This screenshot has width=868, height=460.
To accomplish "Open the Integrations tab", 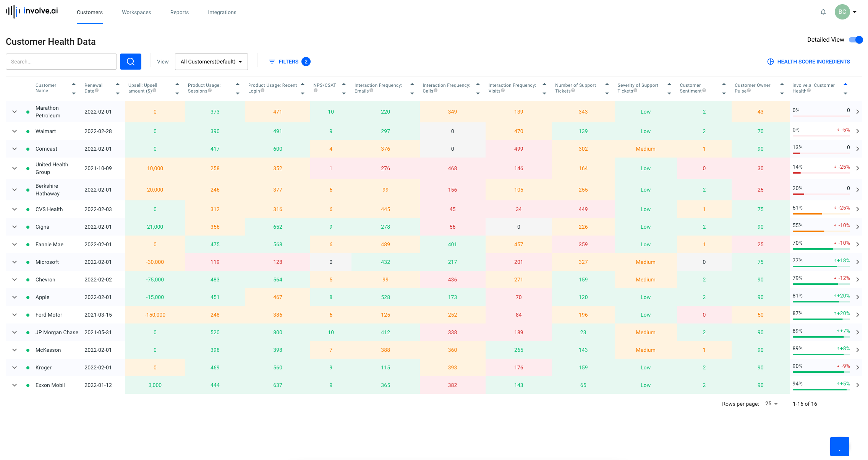I will [x=222, y=12].
